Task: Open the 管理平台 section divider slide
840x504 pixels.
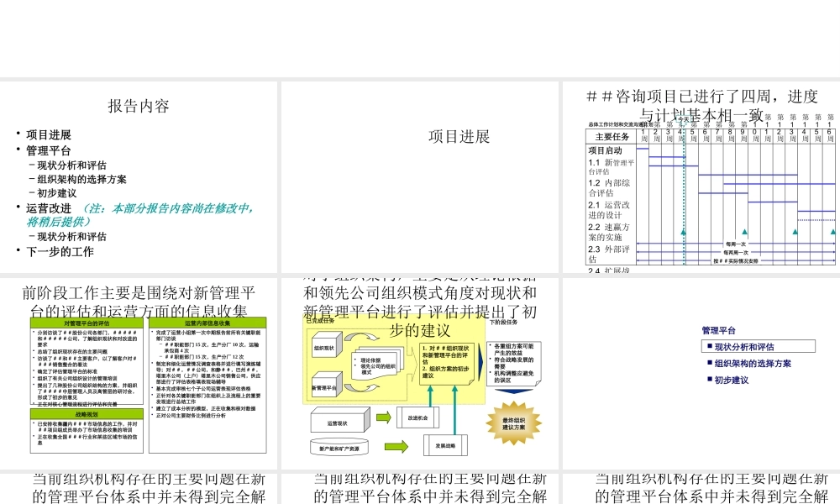Action: 701,373
